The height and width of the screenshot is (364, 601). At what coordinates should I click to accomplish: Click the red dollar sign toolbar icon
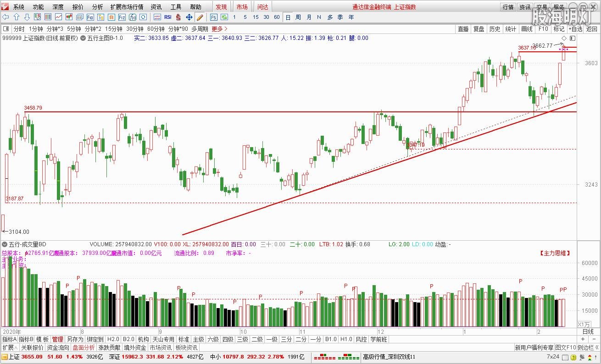click(x=178, y=17)
